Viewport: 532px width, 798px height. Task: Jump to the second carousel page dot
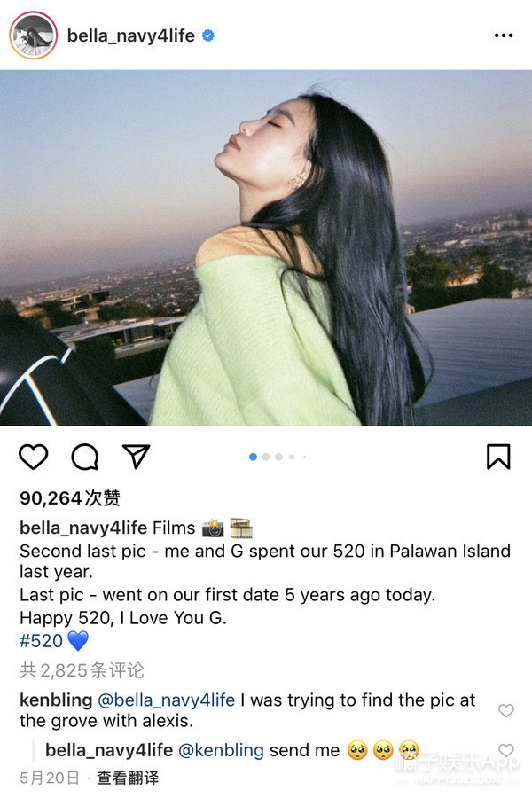pyautogui.click(x=266, y=457)
